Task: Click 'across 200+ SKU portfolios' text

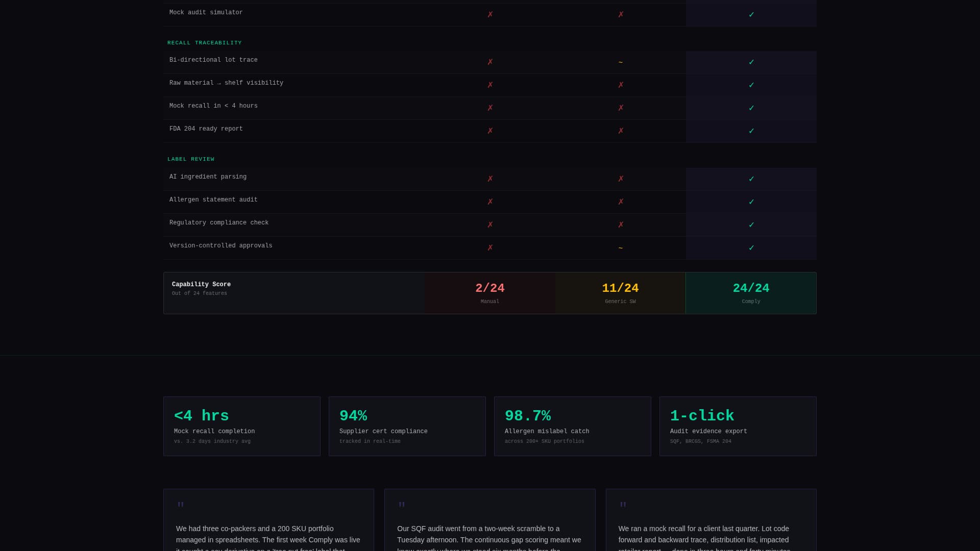Action: pos(545,441)
